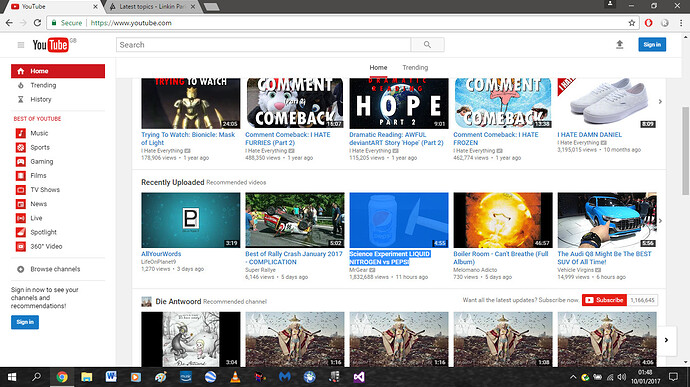Advance Die Antwoord shelf with right arrow

[666, 340]
